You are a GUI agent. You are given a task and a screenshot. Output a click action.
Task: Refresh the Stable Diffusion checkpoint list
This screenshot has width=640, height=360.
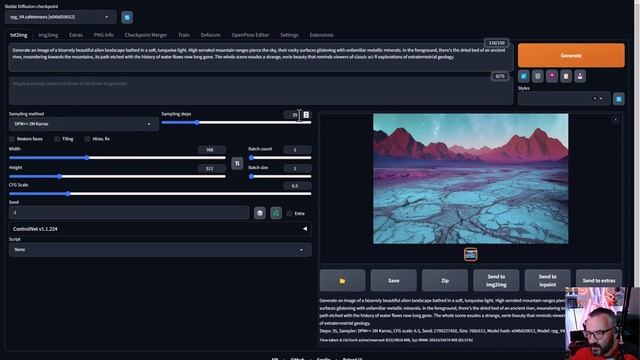(127, 17)
